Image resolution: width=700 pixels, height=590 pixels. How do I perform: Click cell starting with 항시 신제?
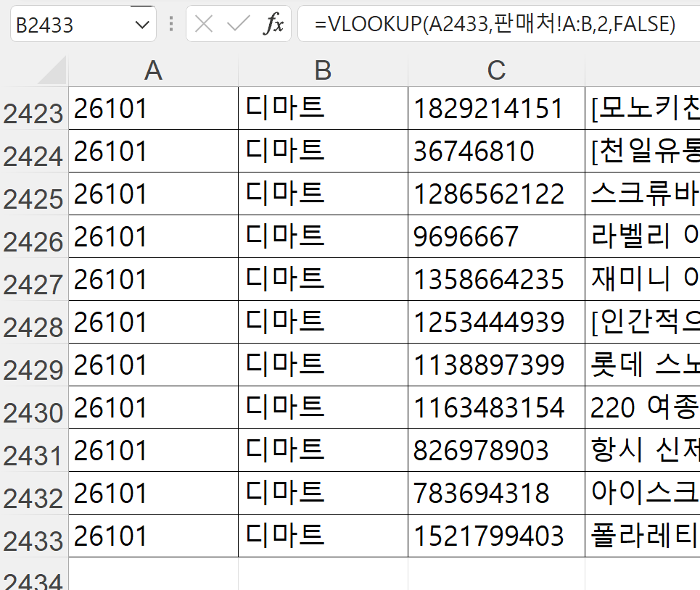[x=643, y=451]
